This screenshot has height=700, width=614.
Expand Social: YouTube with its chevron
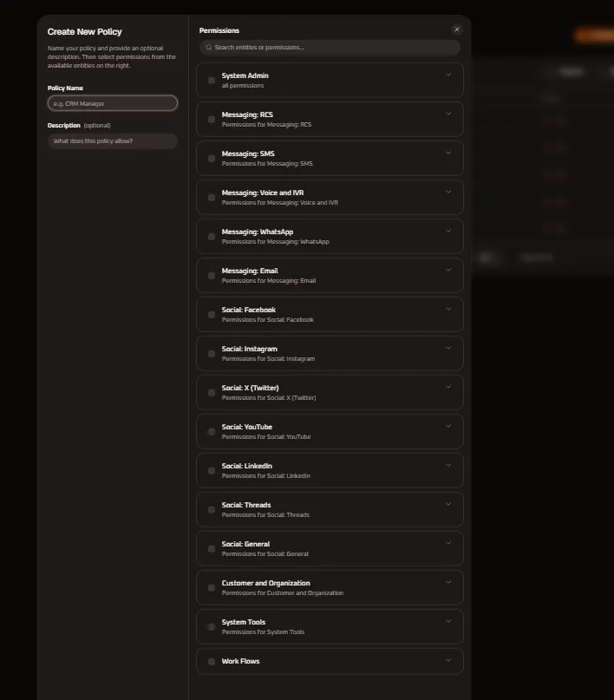point(448,426)
